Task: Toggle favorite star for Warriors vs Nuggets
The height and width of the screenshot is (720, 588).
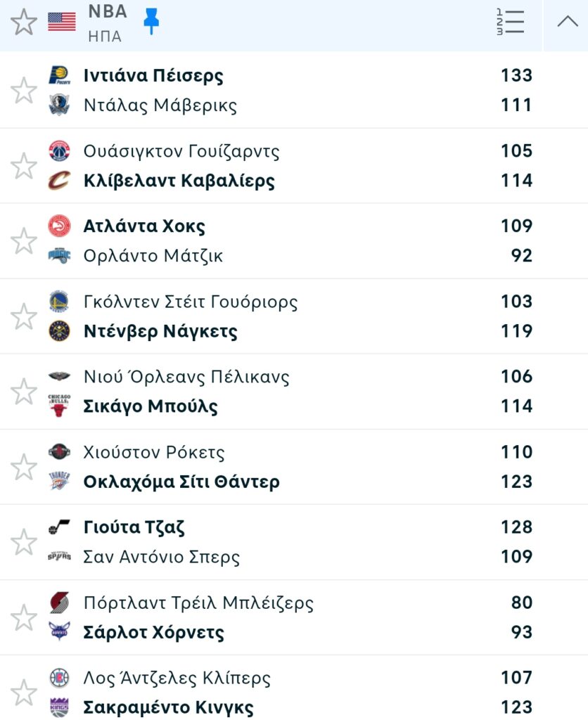Action: tap(24, 316)
